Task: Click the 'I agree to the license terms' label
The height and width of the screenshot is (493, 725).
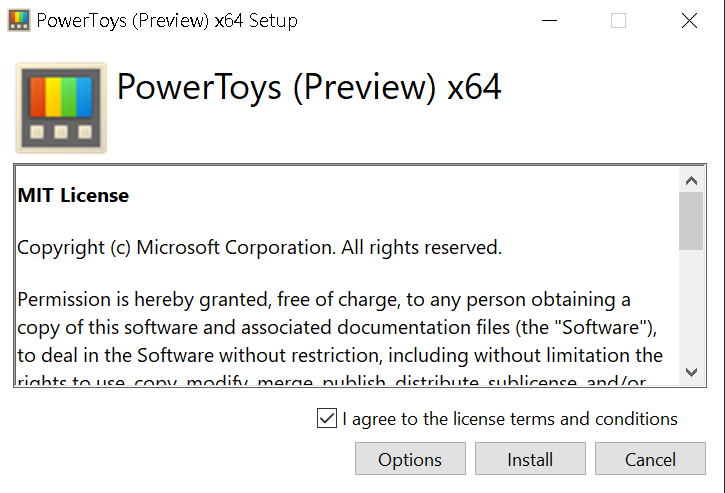Action: click(510, 419)
